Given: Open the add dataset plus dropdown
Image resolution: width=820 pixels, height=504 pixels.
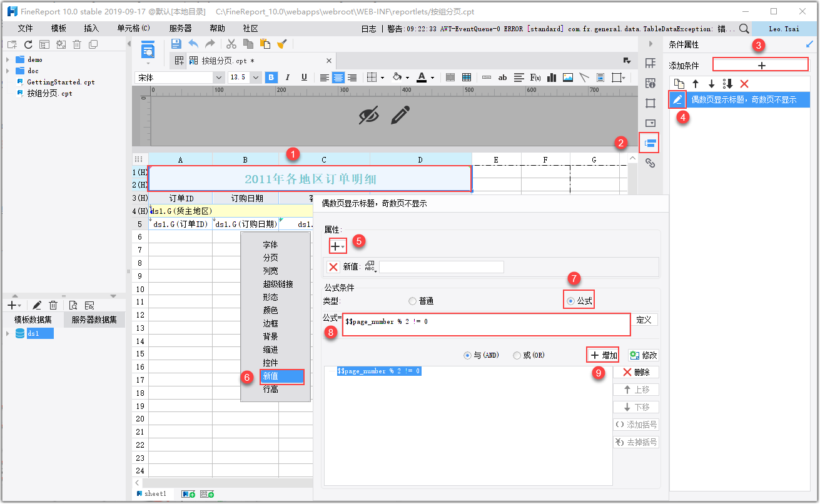Looking at the screenshot, I should (14, 305).
